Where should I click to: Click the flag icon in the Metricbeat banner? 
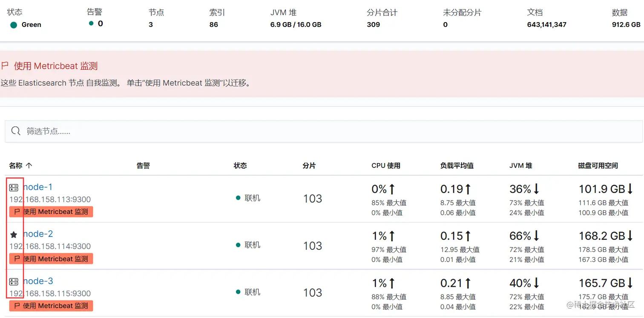(x=6, y=66)
